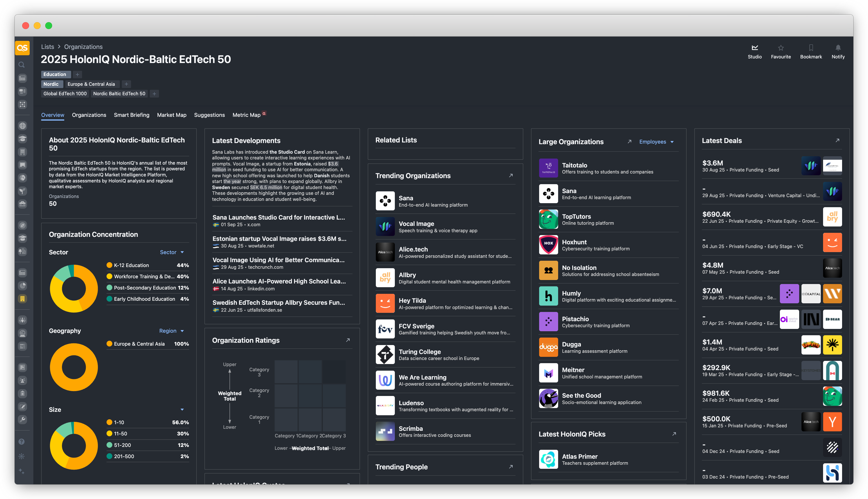This screenshot has width=868, height=499.
Task: Open the Sector dropdown
Action: point(172,252)
